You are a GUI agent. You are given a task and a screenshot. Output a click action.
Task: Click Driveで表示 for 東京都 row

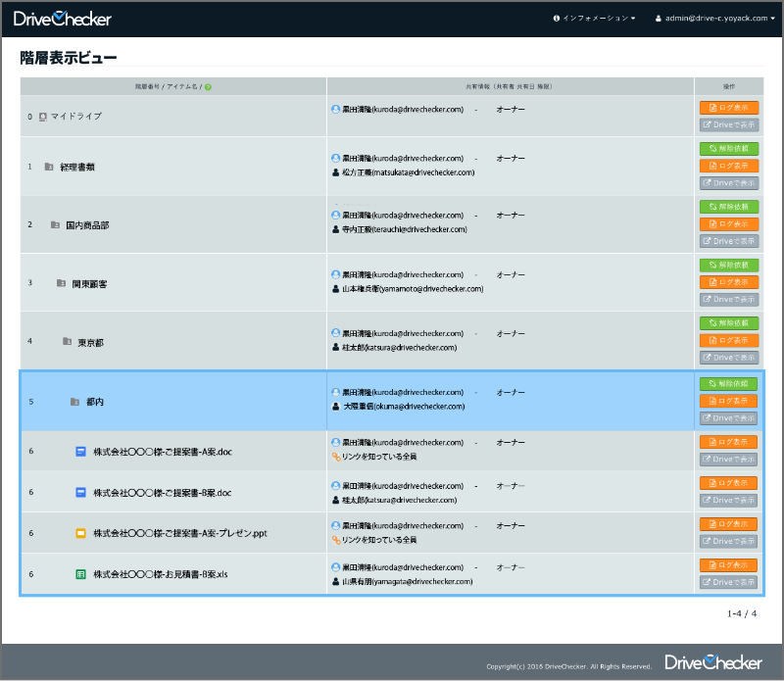point(729,358)
